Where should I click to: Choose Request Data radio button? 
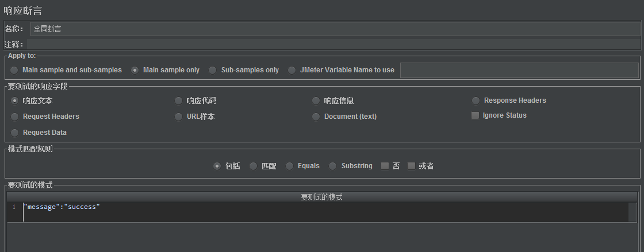(x=15, y=133)
